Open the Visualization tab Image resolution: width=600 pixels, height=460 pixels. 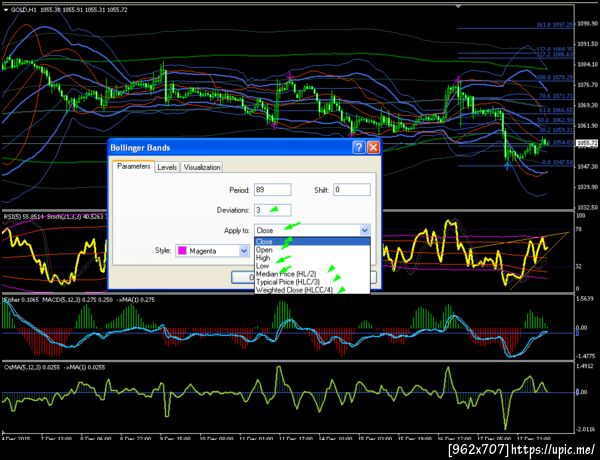coord(202,167)
